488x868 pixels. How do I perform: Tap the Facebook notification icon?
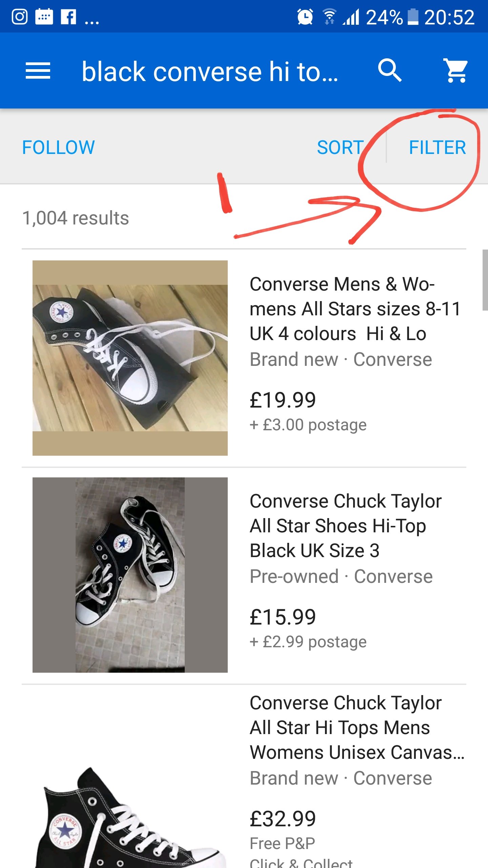[68, 17]
